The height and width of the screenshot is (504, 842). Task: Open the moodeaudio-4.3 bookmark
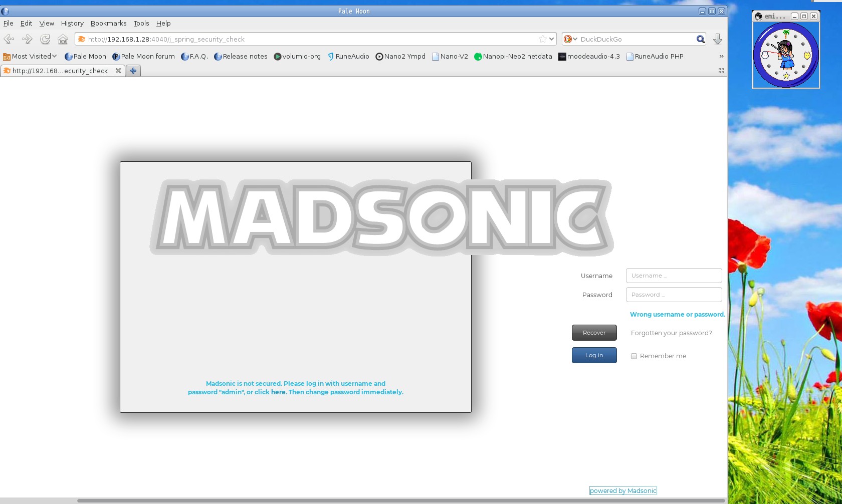point(589,56)
